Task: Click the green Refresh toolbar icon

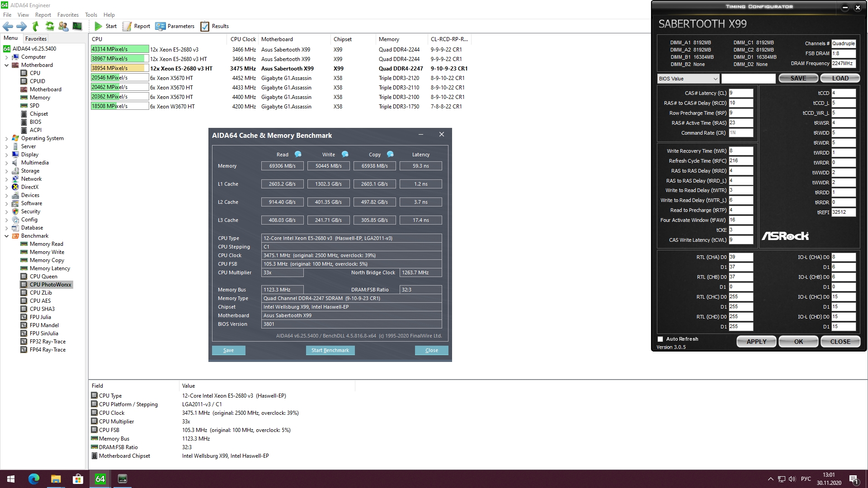Action: click(50, 26)
